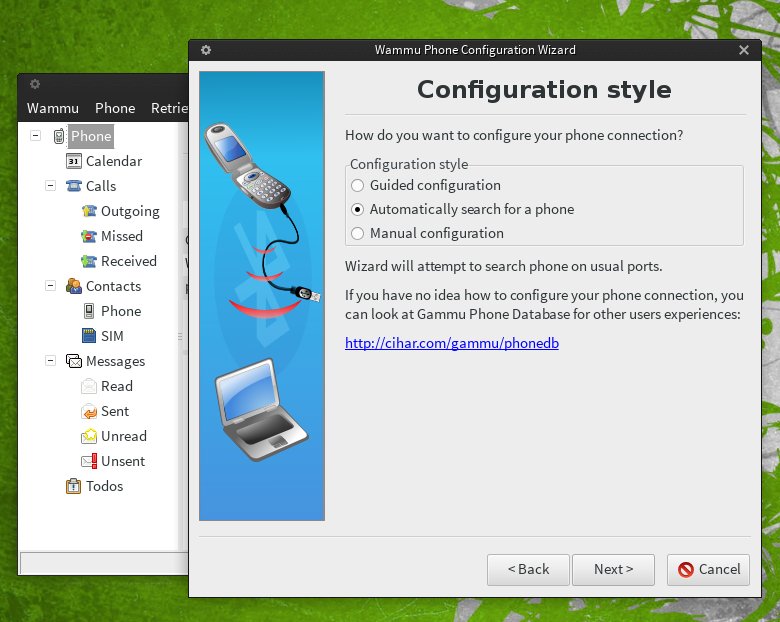Open the Wammu menu
The width and height of the screenshot is (780, 622).
[x=52, y=108]
